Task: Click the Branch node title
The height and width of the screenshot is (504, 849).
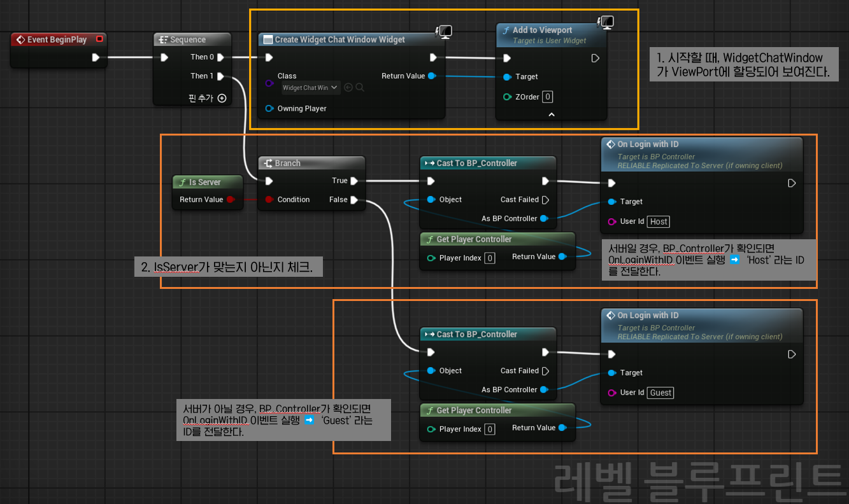Action: [x=287, y=164]
